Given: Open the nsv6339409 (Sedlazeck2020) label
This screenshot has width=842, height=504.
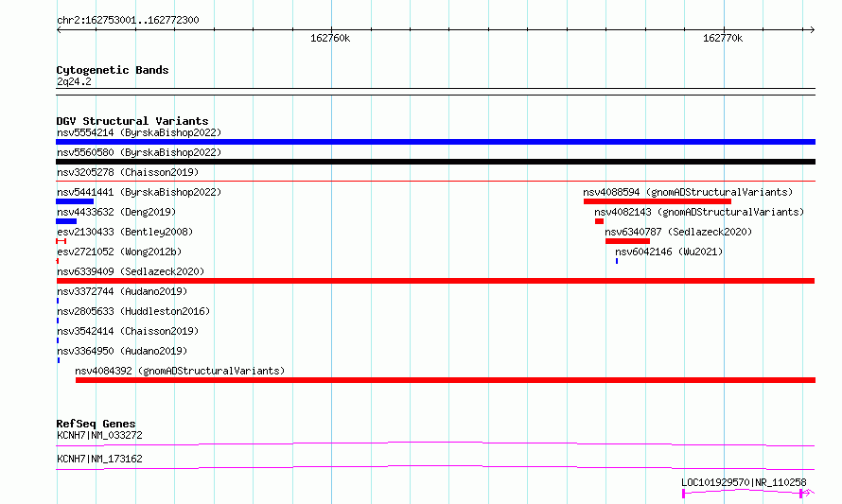Looking at the screenshot, I should click(131, 271).
